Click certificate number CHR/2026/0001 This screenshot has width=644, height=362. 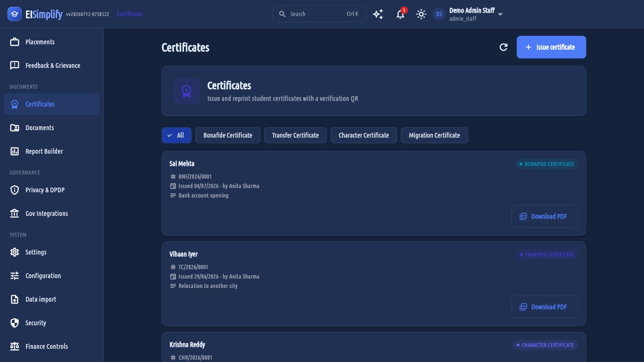195,358
